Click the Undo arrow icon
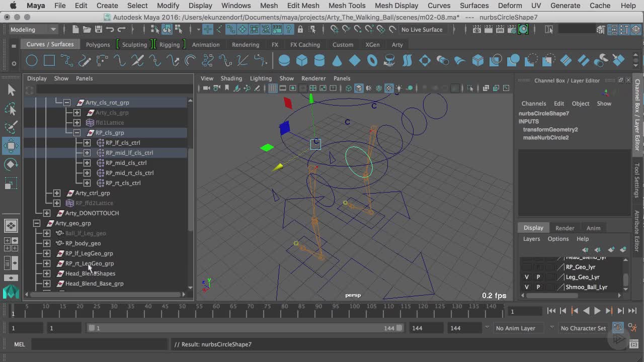The height and width of the screenshot is (362, 644). pyautogui.click(x=110, y=29)
